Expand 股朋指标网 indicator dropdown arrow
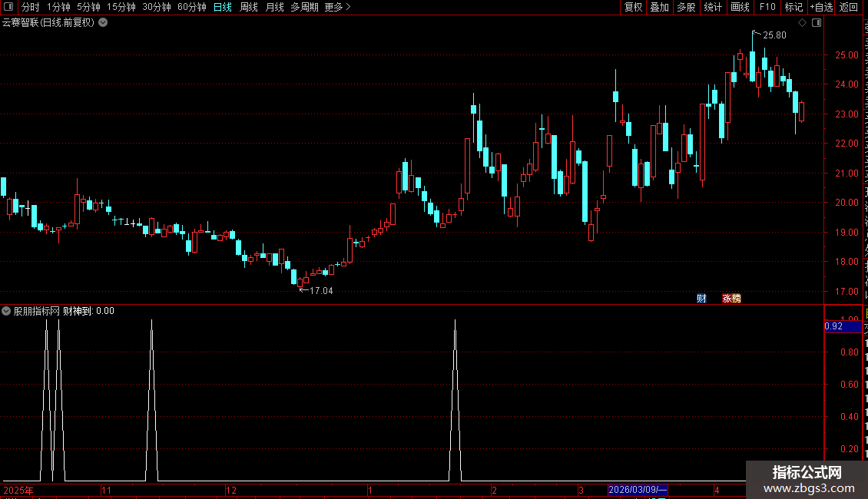This screenshot has height=499, width=868. tap(6, 312)
